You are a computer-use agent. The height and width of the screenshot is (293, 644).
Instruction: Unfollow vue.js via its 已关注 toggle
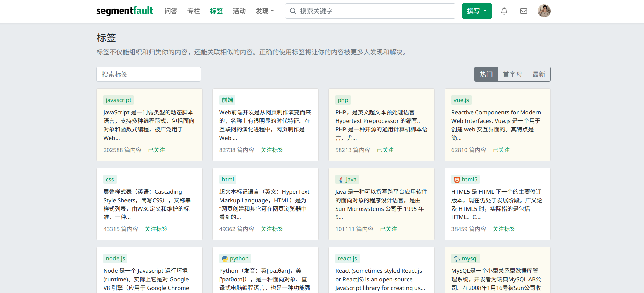pyautogui.click(x=501, y=150)
